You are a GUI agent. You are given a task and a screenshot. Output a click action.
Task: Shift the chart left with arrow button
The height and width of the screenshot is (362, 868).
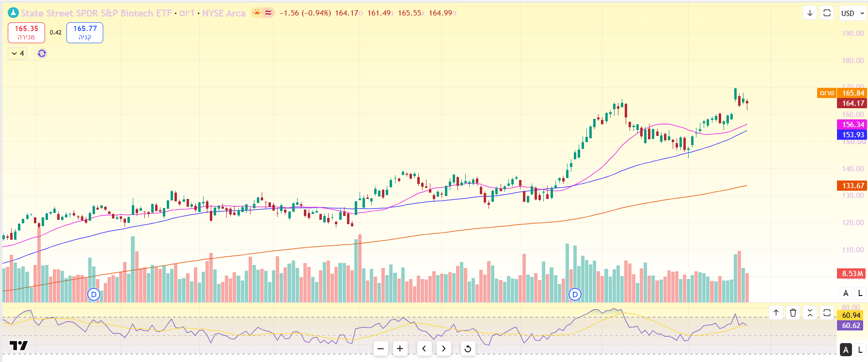tap(425, 348)
